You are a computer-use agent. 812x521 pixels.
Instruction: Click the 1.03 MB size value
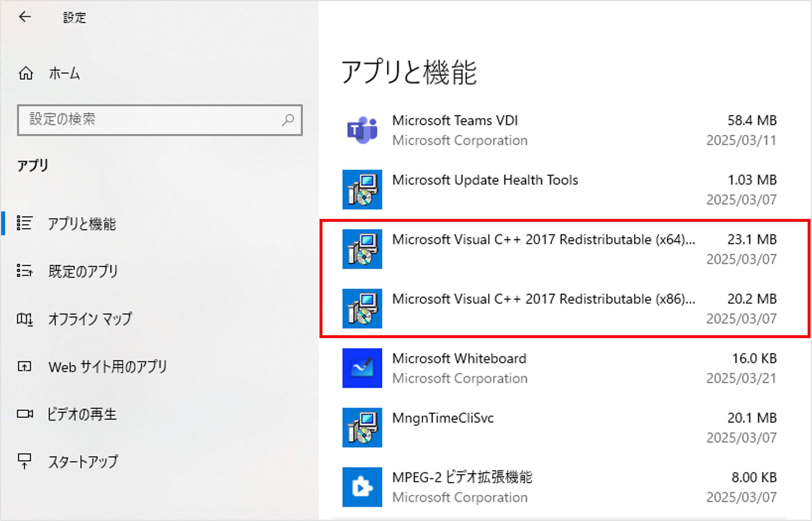(752, 180)
